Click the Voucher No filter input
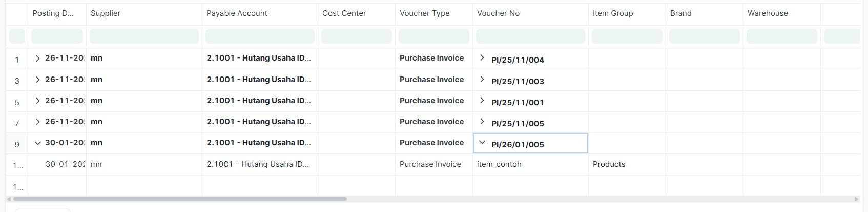Screen dimensions: 868x212 [530, 36]
